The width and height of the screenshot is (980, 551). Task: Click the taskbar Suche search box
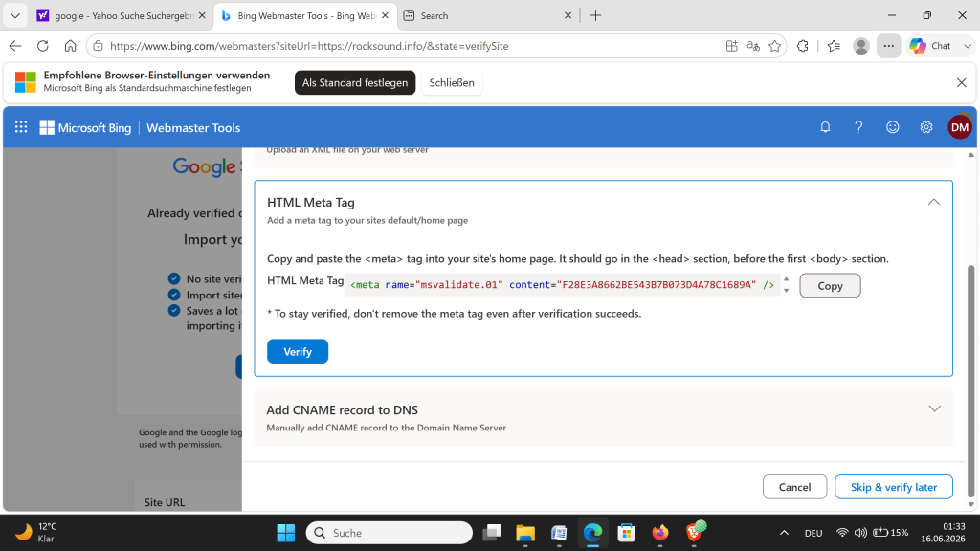click(390, 533)
